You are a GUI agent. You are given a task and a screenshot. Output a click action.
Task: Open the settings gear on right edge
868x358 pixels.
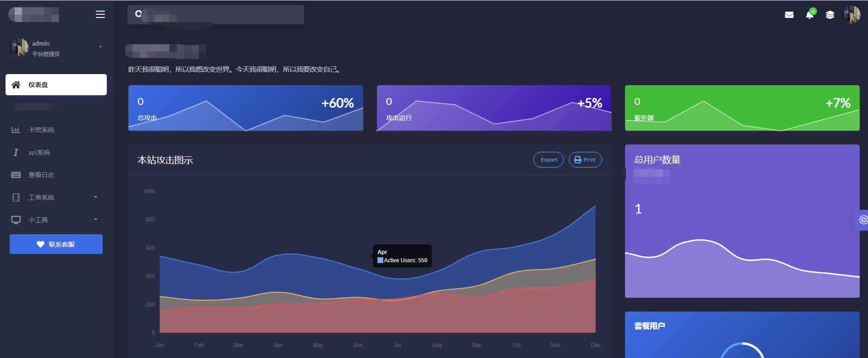863,220
